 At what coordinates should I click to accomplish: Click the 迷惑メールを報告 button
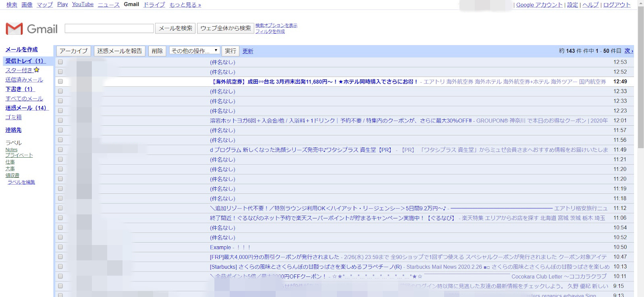click(x=119, y=51)
